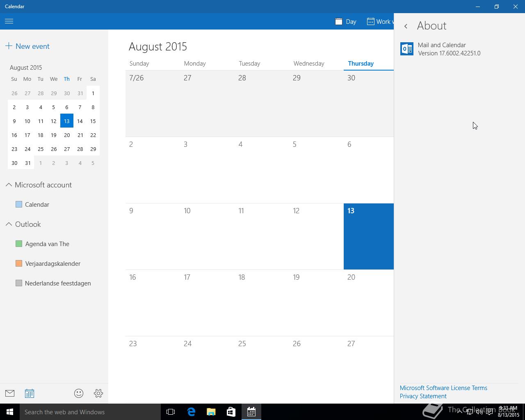Click the taskbar clock showing 9:33 AM
The height and width of the screenshot is (420, 525).
pos(509,412)
